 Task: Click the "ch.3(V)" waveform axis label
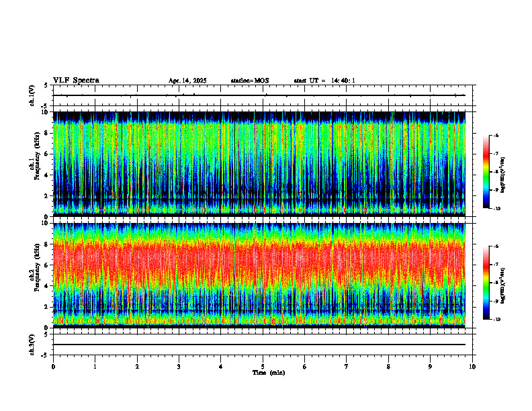point(32,345)
